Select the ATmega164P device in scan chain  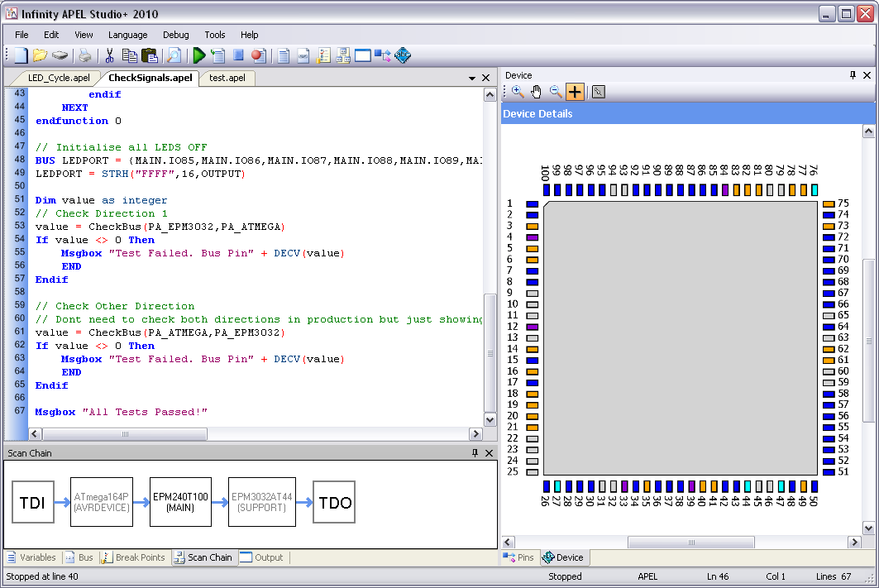pos(101,502)
